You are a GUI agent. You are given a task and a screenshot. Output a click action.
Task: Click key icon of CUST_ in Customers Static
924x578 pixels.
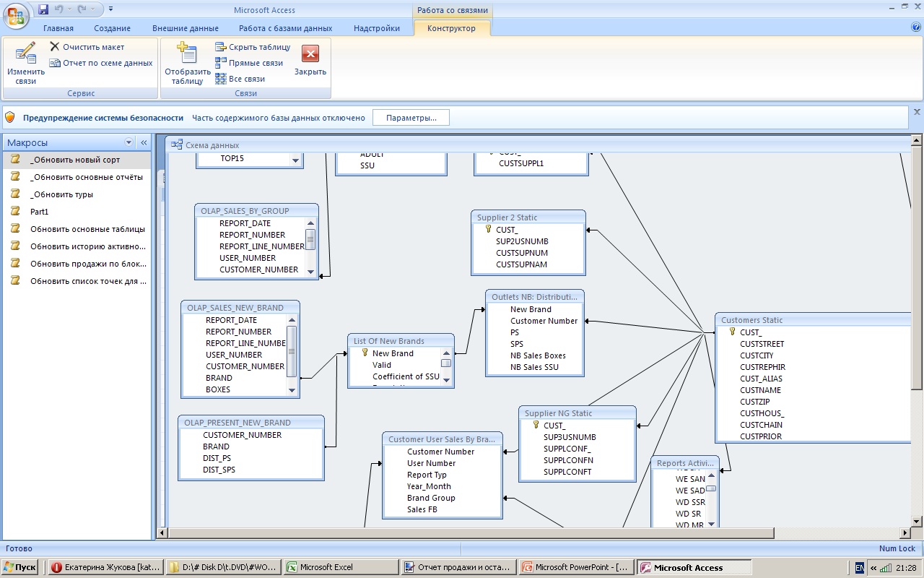pyautogui.click(x=732, y=332)
